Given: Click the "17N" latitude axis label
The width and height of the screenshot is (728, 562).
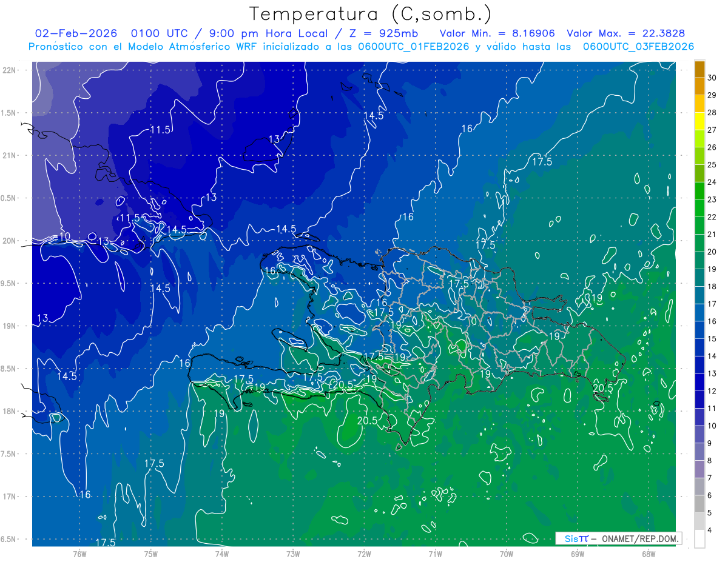Looking at the screenshot, I should click(9, 497).
